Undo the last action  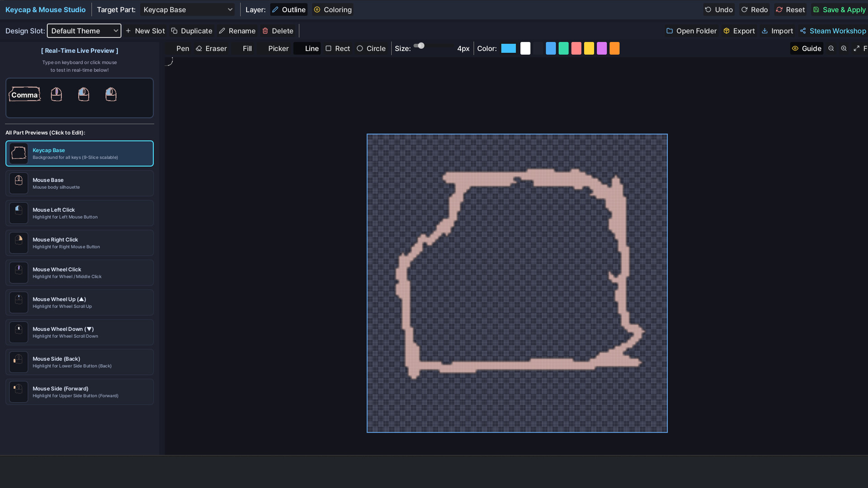[x=719, y=9]
